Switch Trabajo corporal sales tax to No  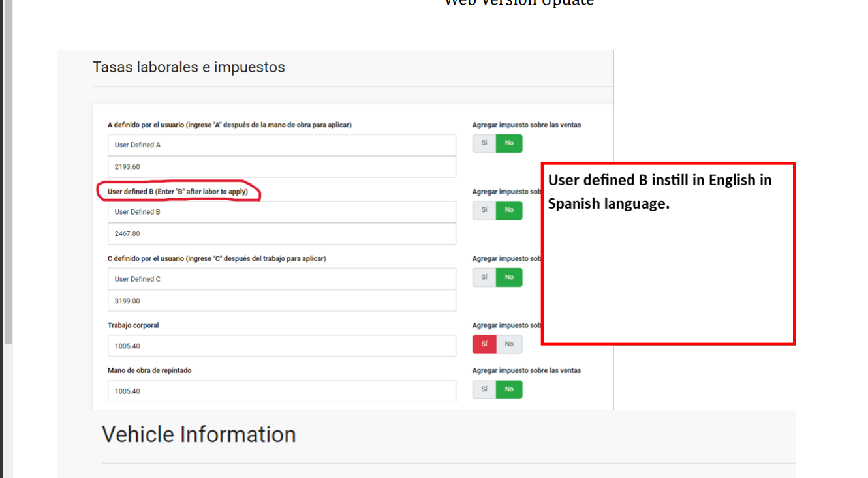click(509, 344)
